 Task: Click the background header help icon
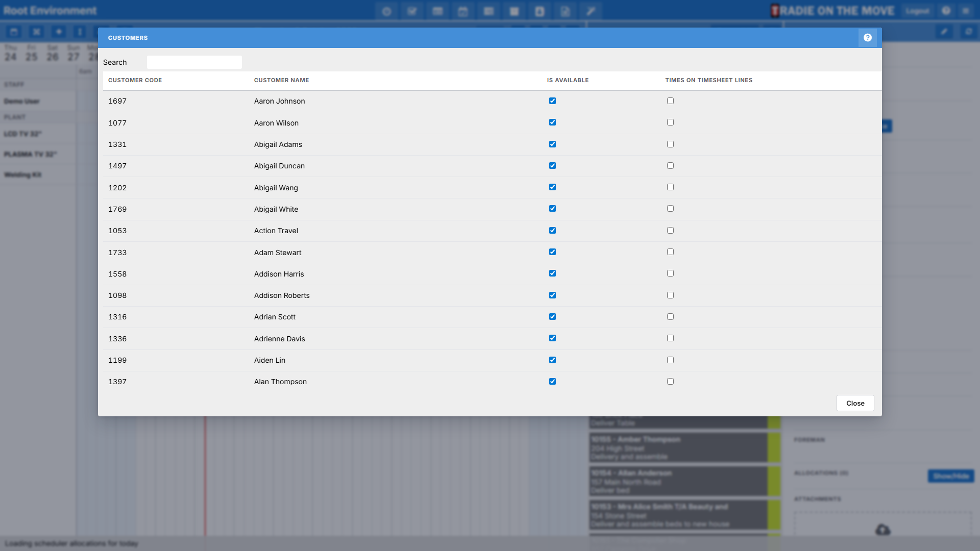point(946,11)
